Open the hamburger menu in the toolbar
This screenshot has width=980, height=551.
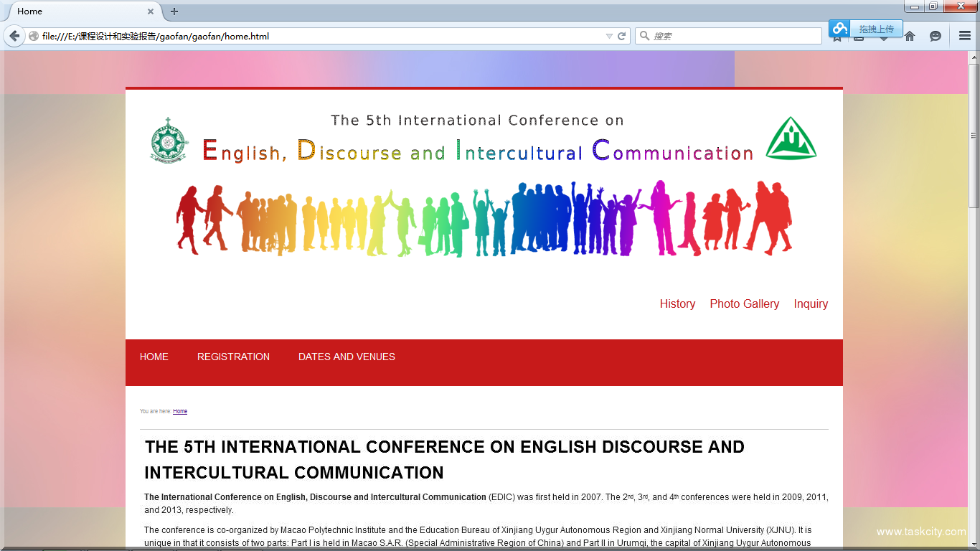965,36
